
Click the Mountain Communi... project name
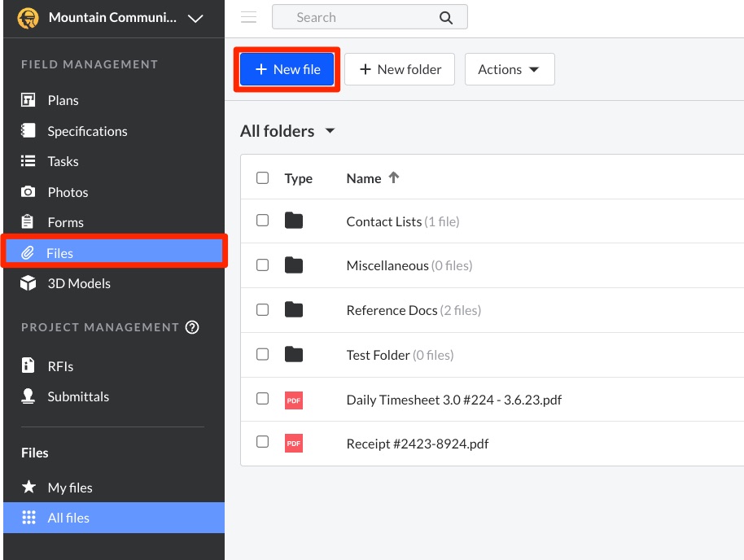point(112,18)
